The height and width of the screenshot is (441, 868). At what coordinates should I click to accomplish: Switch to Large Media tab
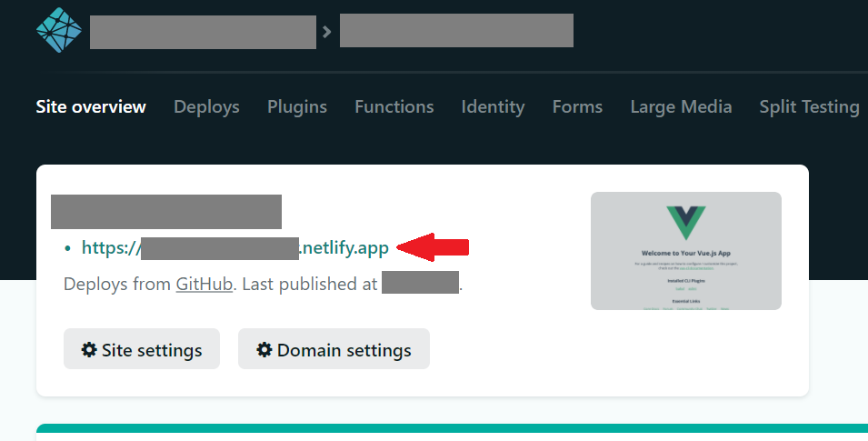681,106
